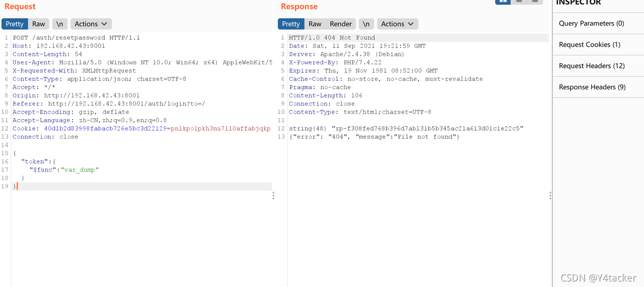Viewport: 644px width, 287px height.
Task: Click the Cache-Control response header line
Action: [386, 79]
